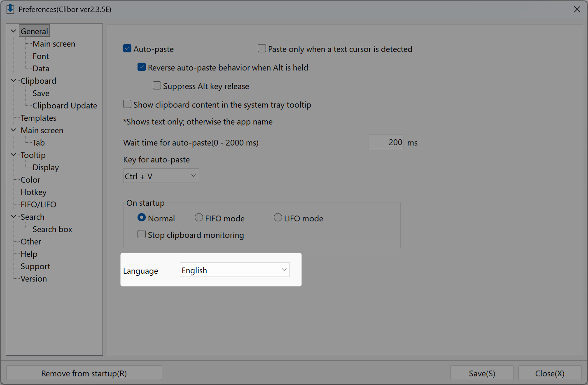Click the Clibor app icon in title bar
The height and width of the screenshot is (385, 588).
pyautogui.click(x=10, y=9)
